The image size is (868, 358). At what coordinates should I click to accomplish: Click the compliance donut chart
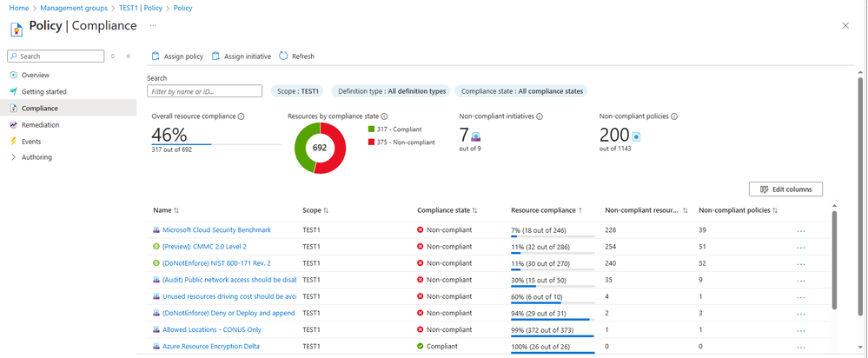pos(320,148)
